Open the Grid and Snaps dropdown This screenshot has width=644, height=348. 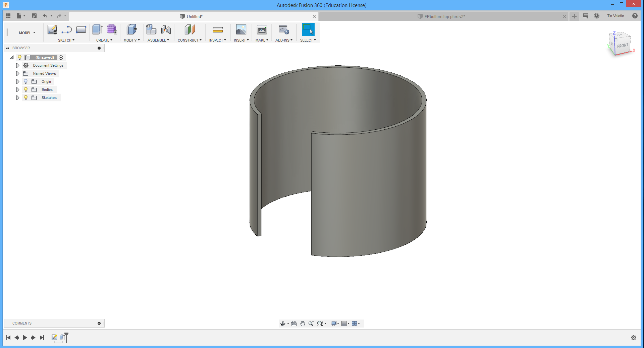point(345,324)
